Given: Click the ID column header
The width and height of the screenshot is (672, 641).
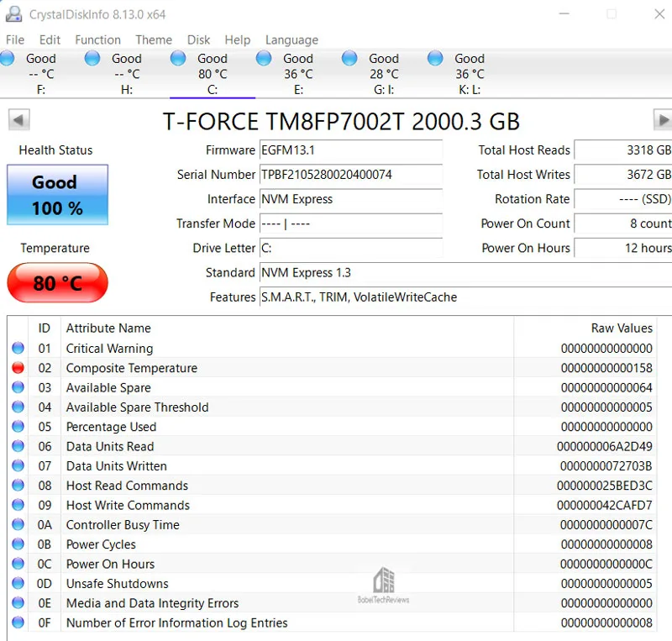Looking at the screenshot, I should pyautogui.click(x=45, y=328).
